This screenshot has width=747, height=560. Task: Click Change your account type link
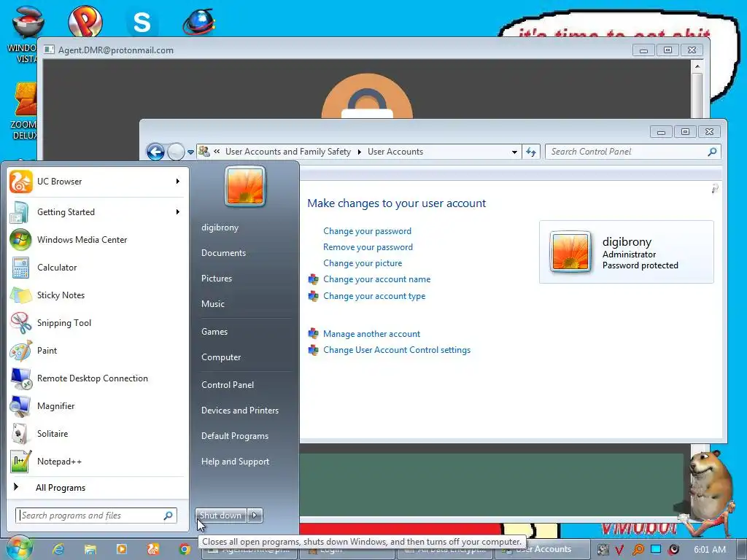point(374,296)
